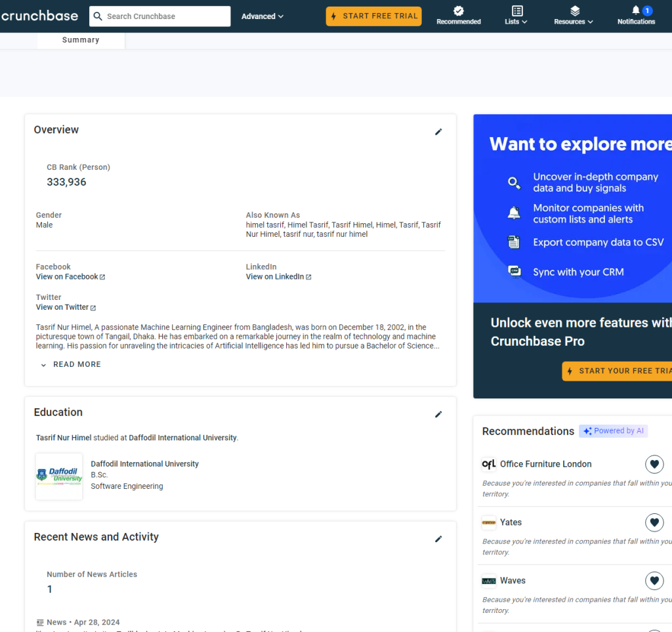
Task: Save Office Furniture London with heart
Action: tap(654, 464)
